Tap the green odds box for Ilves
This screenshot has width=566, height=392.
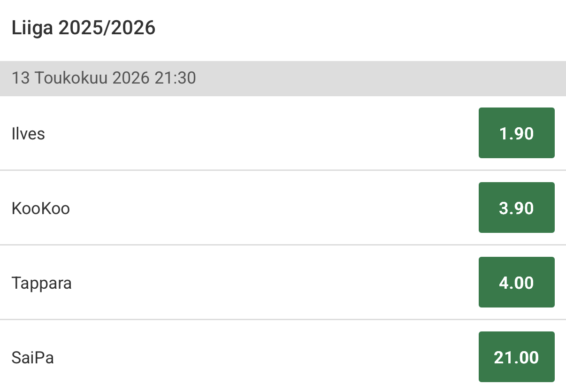click(516, 133)
